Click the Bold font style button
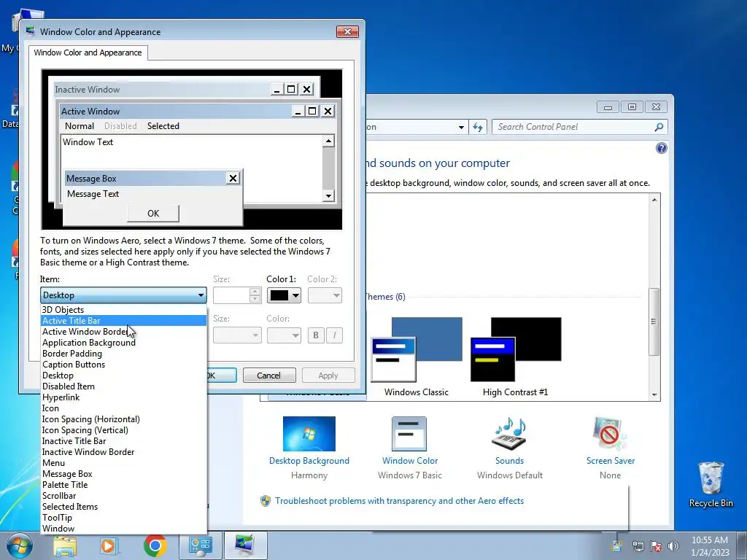Image resolution: width=747 pixels, height=560 pixels. point(315,335)
